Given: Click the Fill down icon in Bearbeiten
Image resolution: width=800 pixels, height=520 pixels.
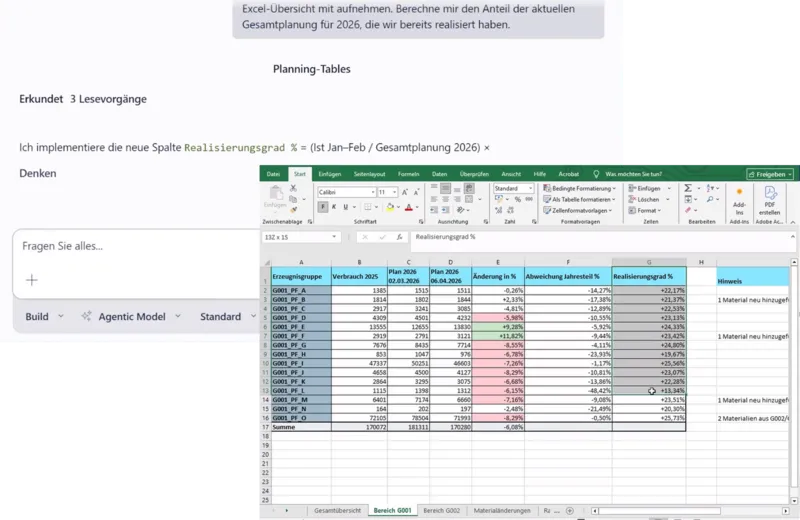Looking at the screenshot, I should [688, 200].
